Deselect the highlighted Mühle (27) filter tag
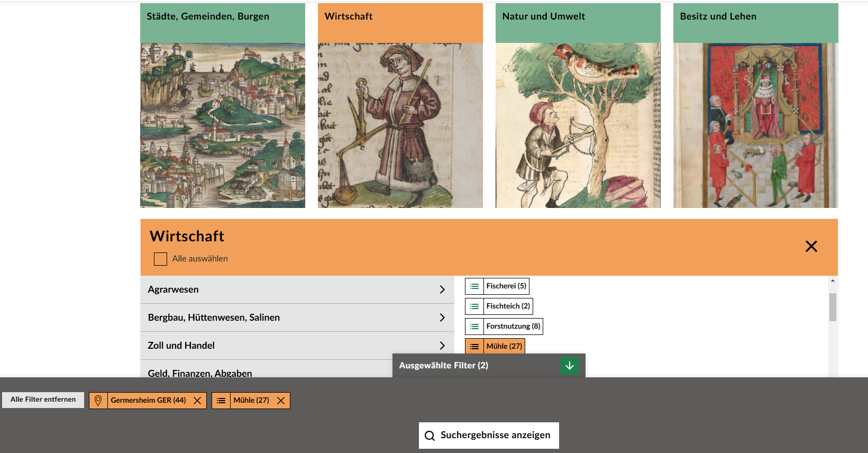Viewport: 868px width, 453px height. coord(504,346)
